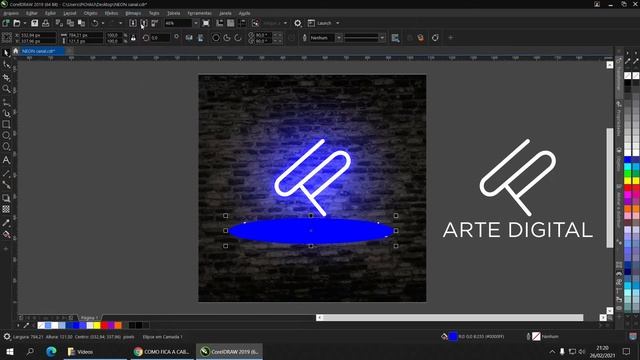Select the Shape edit tool

coord(6,65)
